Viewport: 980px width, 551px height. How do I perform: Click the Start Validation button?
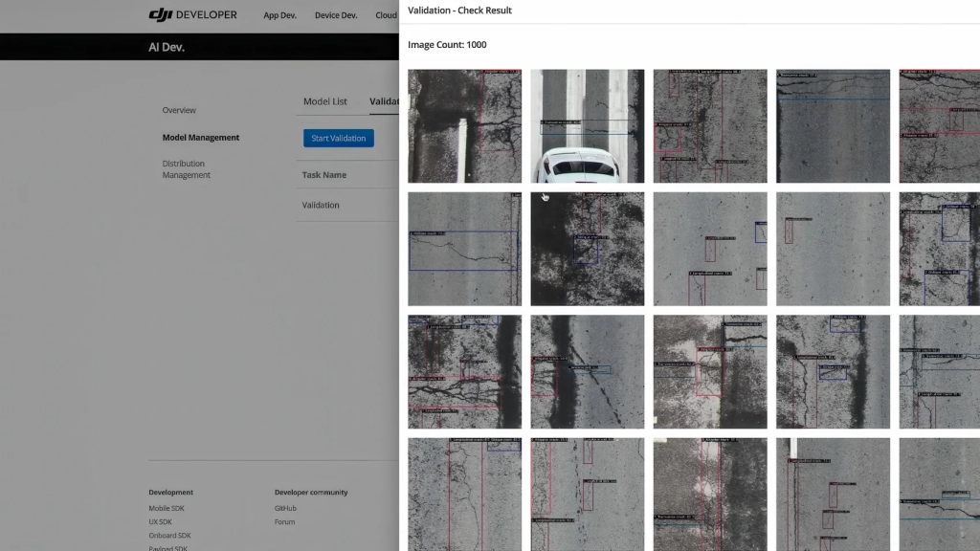(338, 138)
